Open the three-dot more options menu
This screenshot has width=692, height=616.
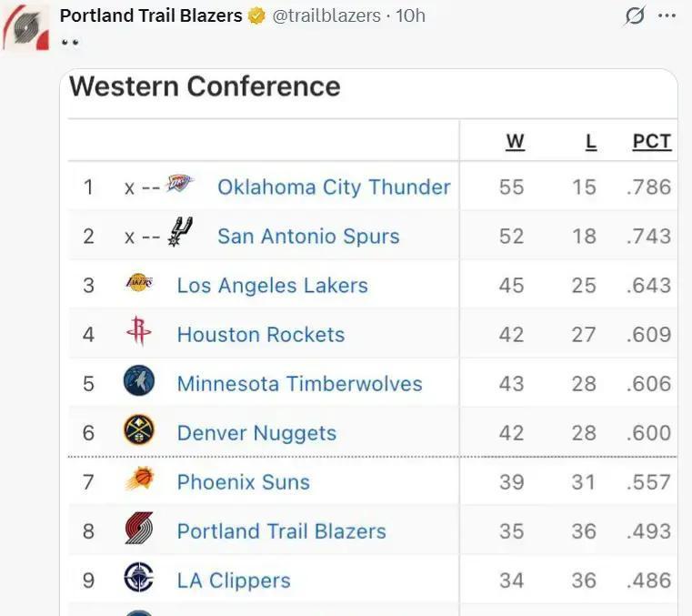(x=667, y=15)
